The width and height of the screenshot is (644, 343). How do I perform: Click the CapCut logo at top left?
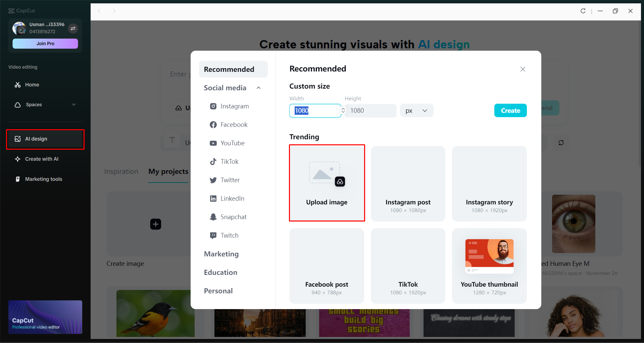pos(22,11)
